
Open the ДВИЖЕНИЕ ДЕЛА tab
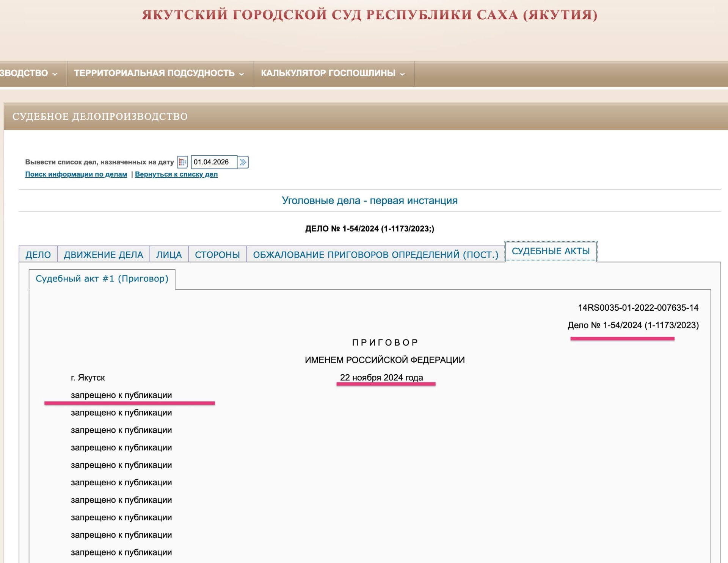[x=104, y=255]
